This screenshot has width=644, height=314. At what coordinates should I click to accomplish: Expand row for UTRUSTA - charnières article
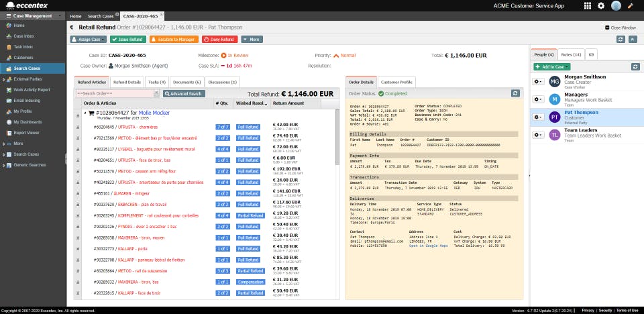tap(78, 126)
